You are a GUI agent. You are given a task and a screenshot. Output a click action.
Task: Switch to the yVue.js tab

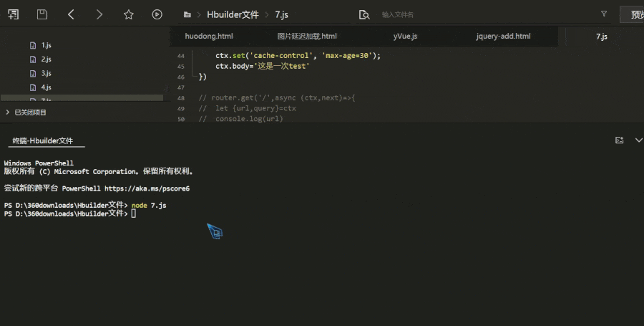[405, 36]
